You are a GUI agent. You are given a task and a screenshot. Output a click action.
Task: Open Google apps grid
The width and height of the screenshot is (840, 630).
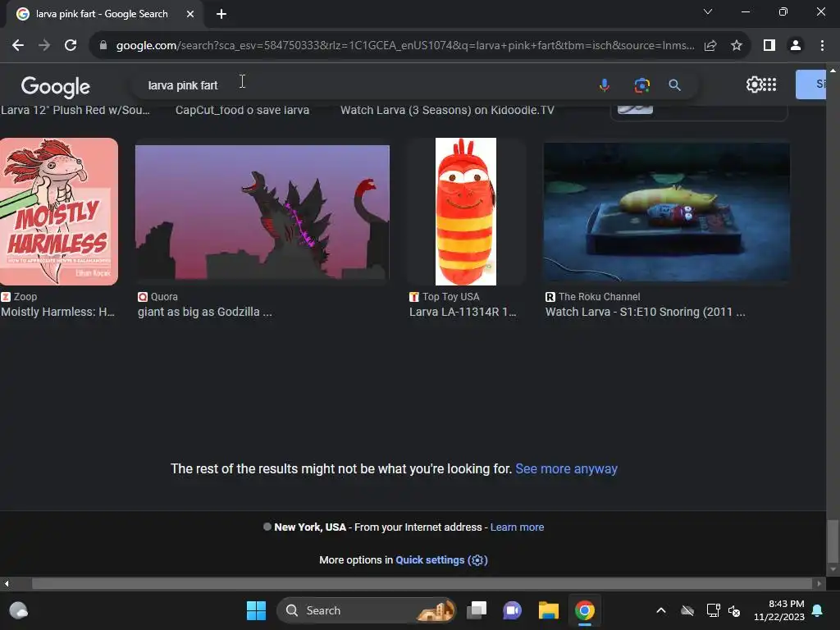[769, 84]
